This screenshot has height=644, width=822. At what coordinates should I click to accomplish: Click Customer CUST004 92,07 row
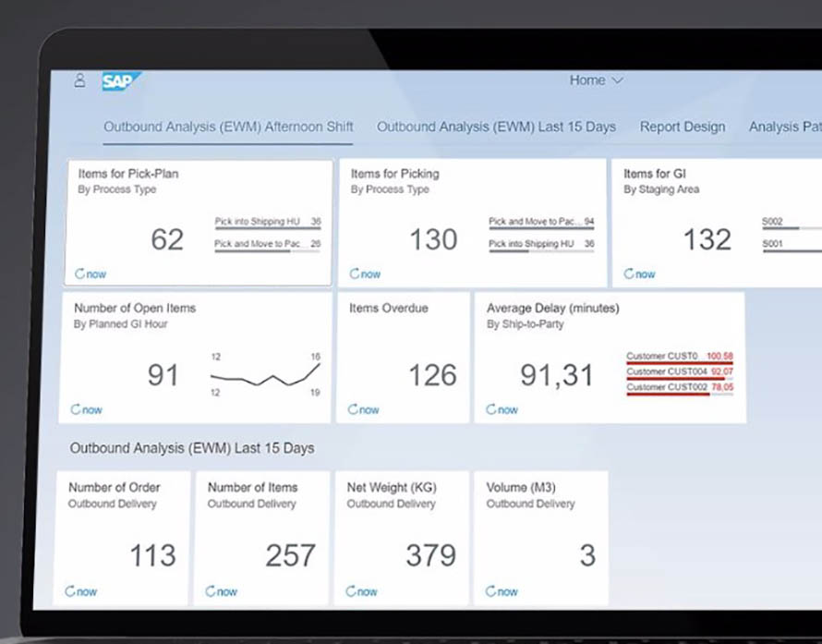[x=680, y=373]
